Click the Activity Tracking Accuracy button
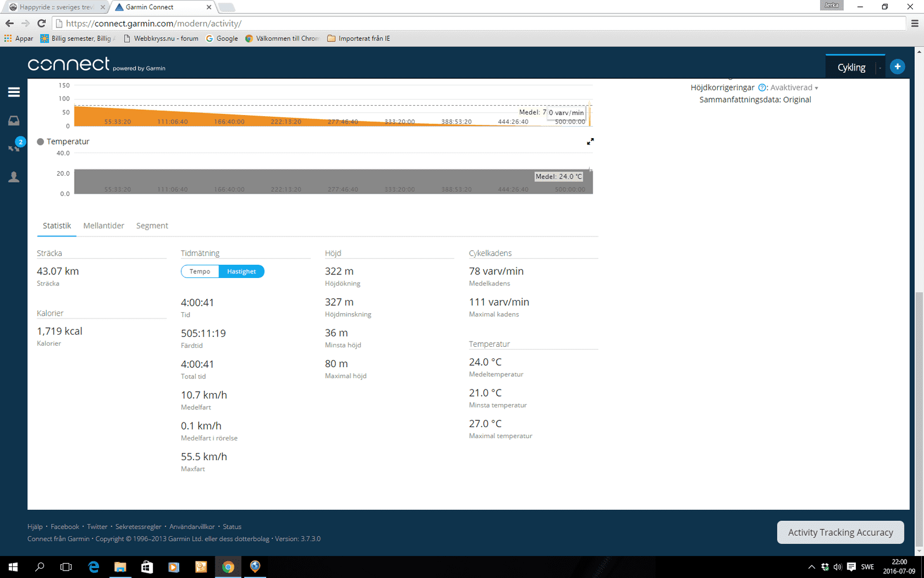The height and width of the screenshot is (578, 924). (840, 532)
